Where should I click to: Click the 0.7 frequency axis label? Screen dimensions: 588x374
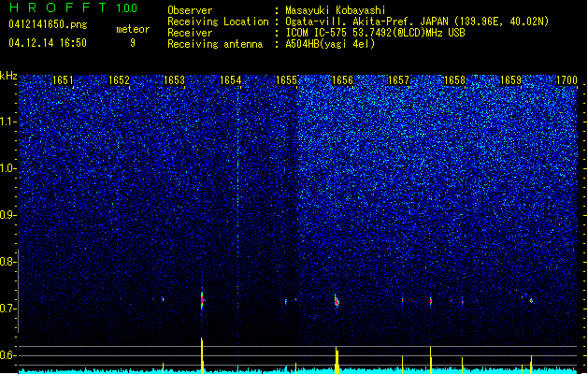click(7, 309)
